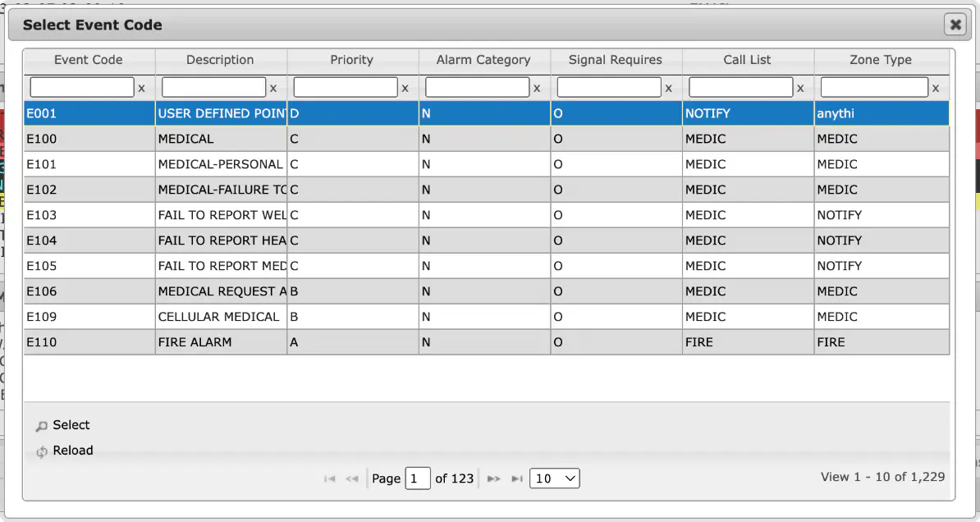Sort by the Call List column header
Screen dimensions: 980x522
[x=748, y=60]
